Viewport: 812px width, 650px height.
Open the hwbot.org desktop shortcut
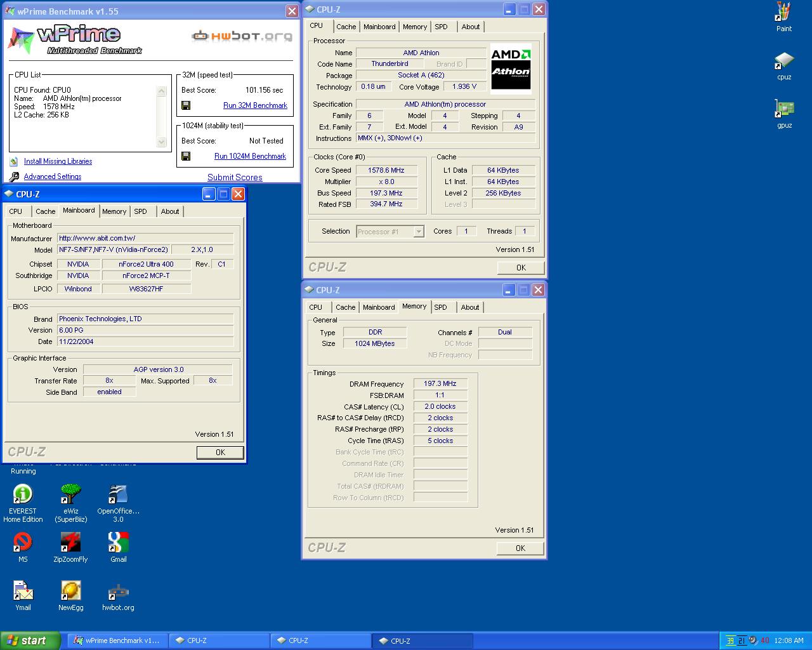(118, 595)
